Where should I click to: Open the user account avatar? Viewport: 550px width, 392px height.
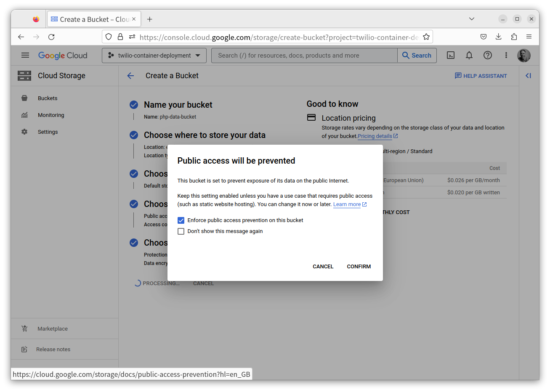tap(524, 55)
